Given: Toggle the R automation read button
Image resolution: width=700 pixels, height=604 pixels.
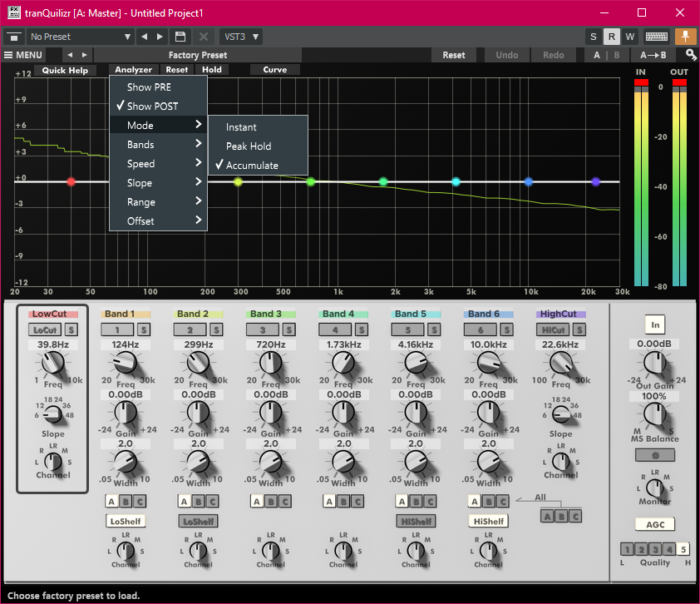Looking at the screenshot, I should tap(612, 37).
